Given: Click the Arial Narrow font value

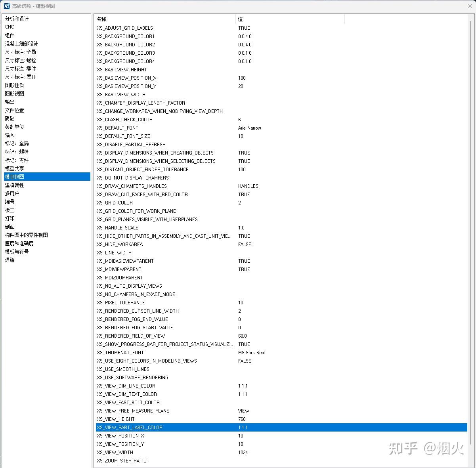Looking at the screenshot, I should (x=250, y=128).
